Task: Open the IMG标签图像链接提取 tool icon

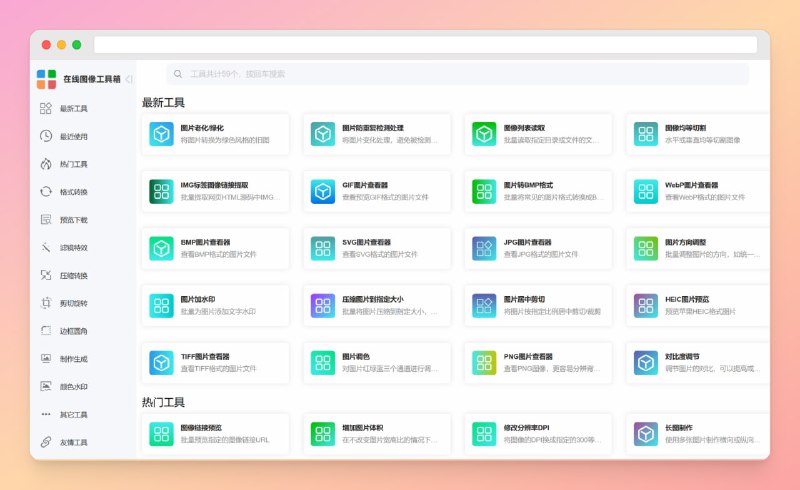Action: click(x=161, y=191)
